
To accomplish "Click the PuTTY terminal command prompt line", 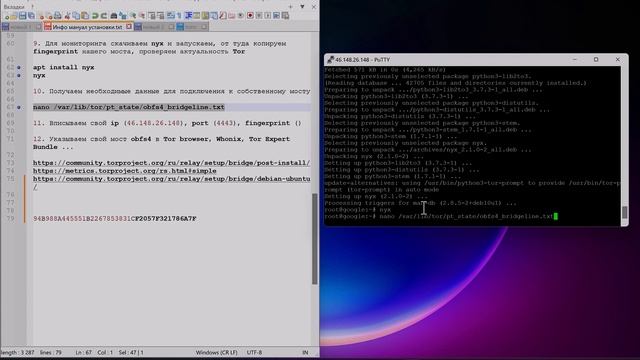I will 441,216.
